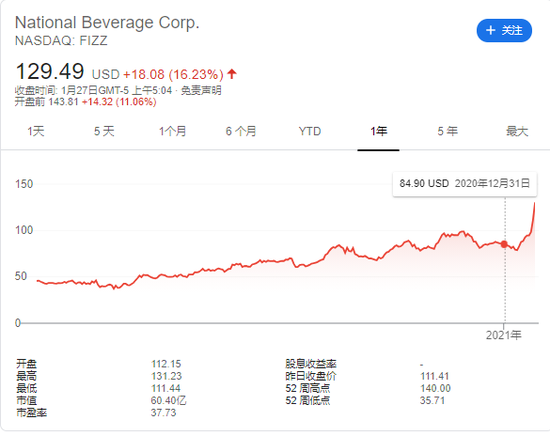Viewport: 550px width, 436px height.
Task: Select the 6 个月 time range tab
Action: pos(241,132)
